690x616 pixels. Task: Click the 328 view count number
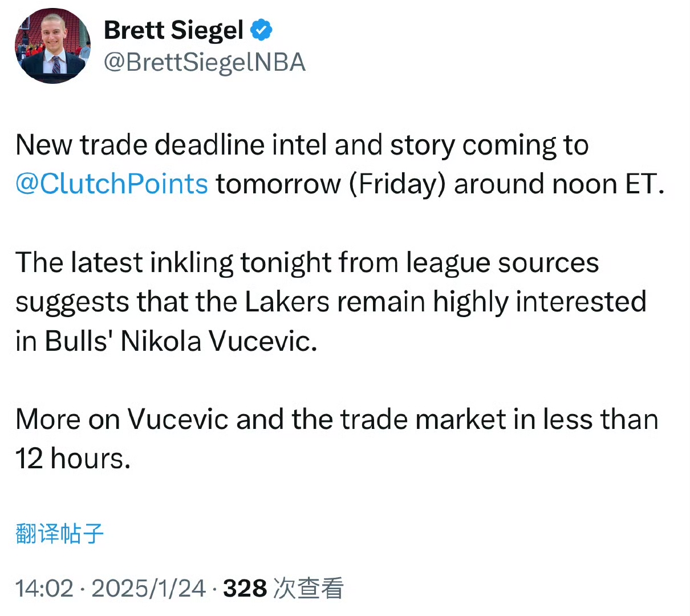(245, 588)
